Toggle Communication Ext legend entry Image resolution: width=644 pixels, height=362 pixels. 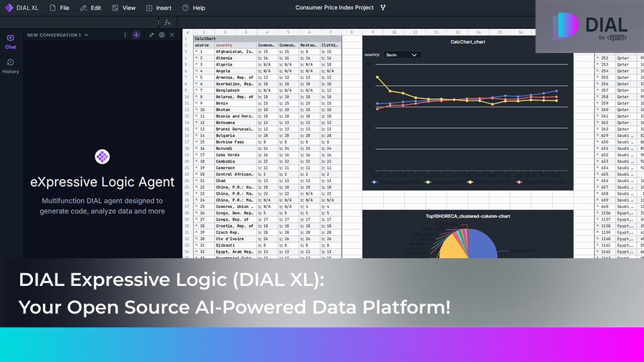click(489, 182)
